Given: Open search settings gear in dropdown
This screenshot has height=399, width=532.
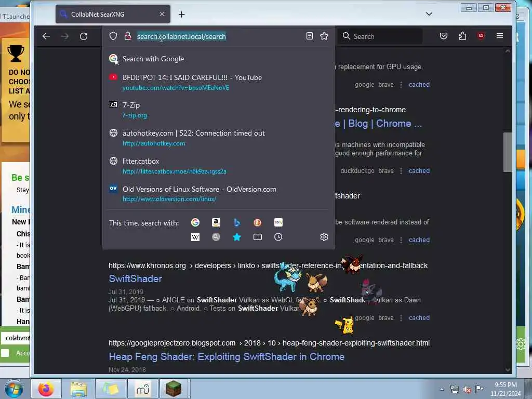Looking at the screenshot, I should (324, 237).
